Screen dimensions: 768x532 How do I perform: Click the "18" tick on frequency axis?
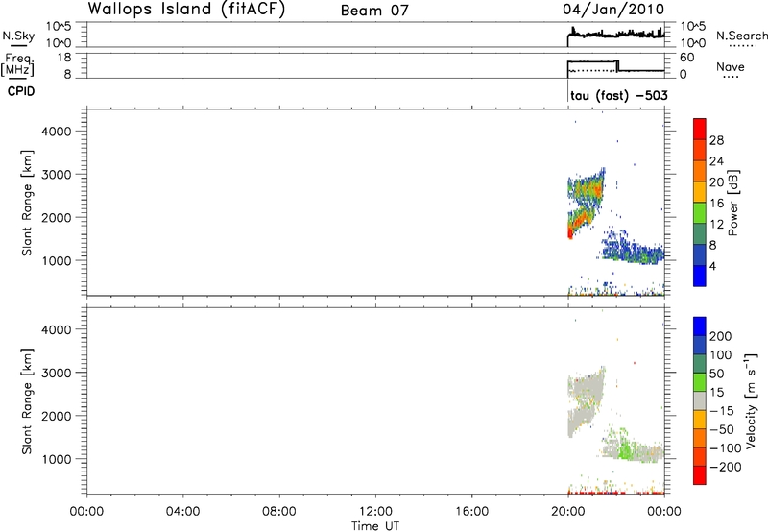[x=64, y=58]
